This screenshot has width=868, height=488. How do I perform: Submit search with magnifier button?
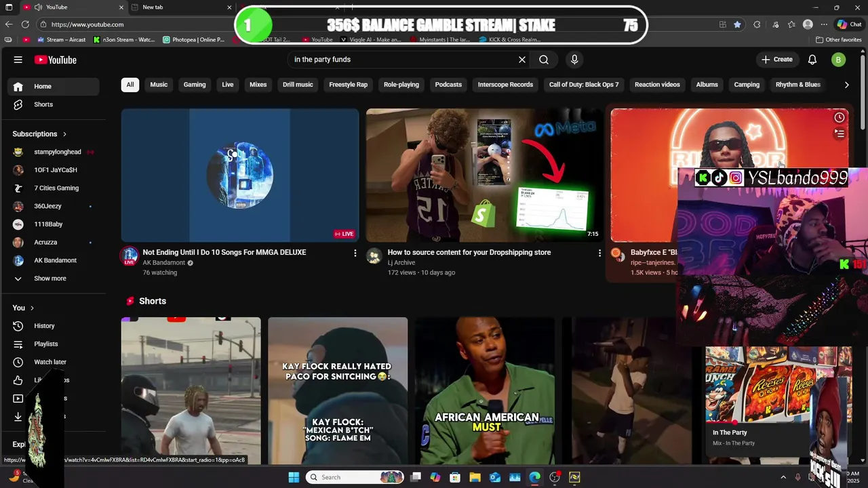544,60
